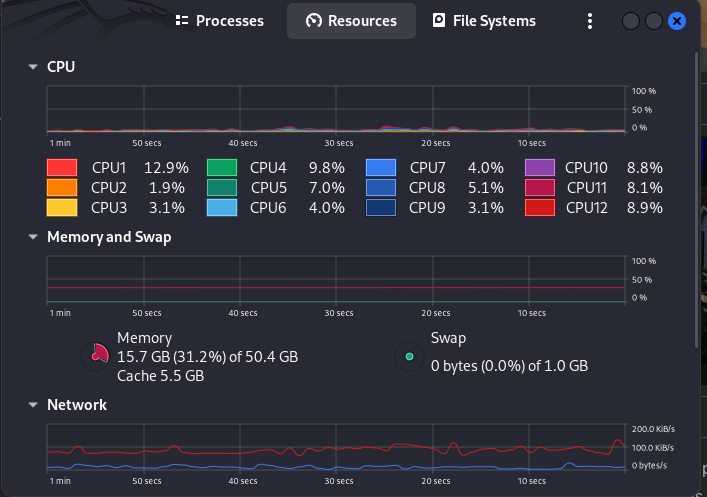The height and width of the screenshot is (497, 707).
Task: Collapse the Memory and Swap section
Action: coord(33,237)
